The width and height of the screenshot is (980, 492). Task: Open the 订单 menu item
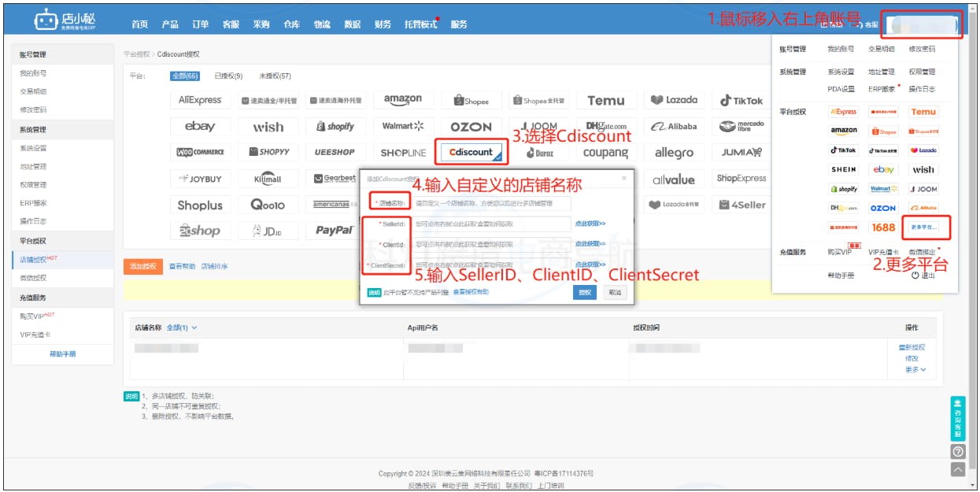point(200,24)
